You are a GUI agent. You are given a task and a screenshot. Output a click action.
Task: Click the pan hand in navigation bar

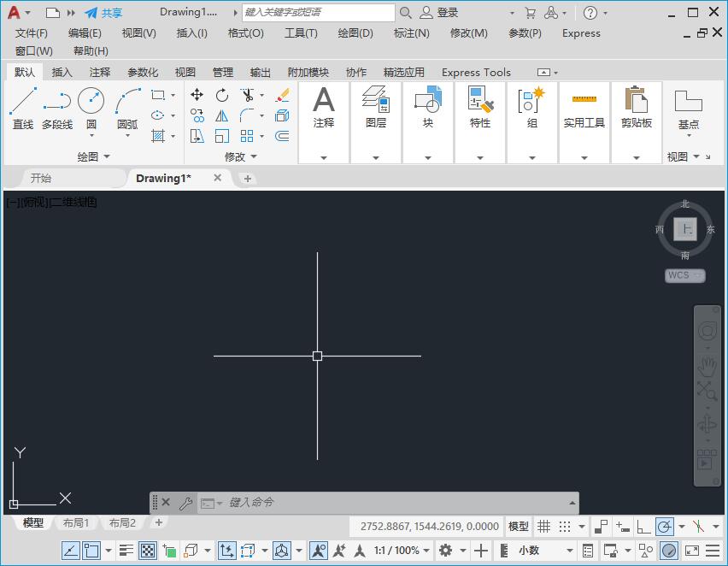point(707,367)
